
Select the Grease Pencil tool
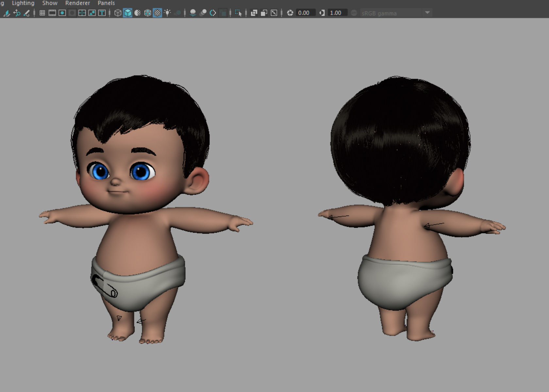pos(26,13)
